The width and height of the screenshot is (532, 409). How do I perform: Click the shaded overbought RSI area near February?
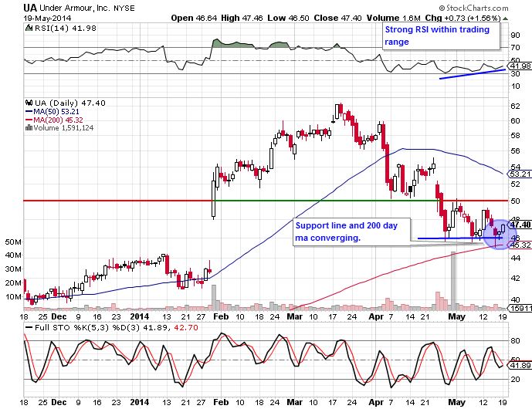pyautogui.click(x=233, y=43)
